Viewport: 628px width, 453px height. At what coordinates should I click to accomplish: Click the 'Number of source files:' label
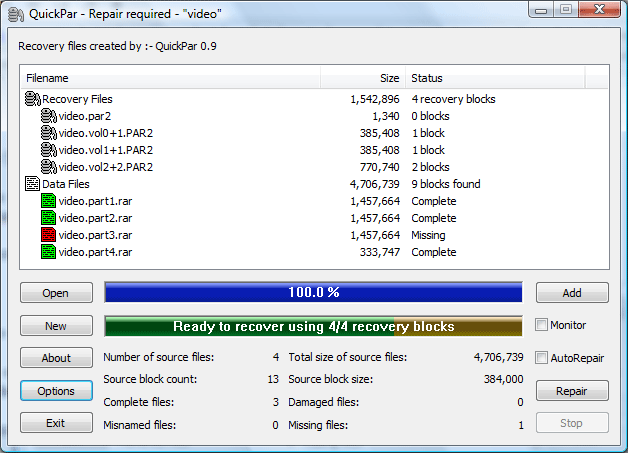click(x=159, y=357)
